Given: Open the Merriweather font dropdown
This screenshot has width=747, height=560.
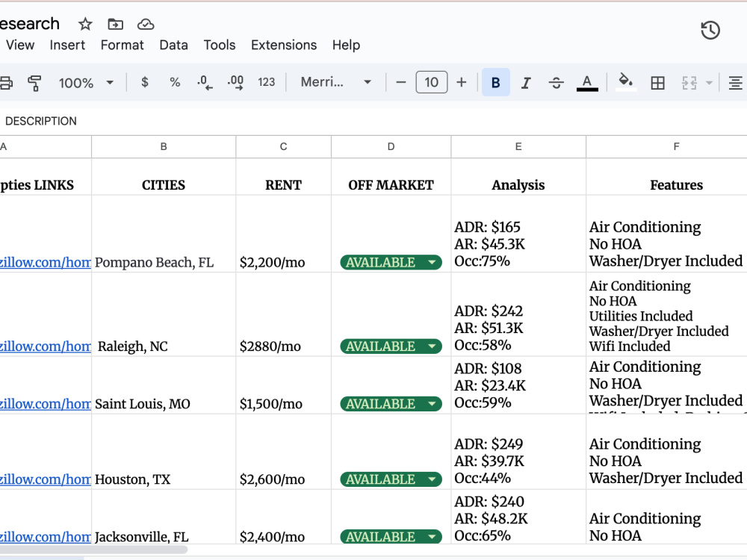Looking at the screenshot, I should coord(336,82).
